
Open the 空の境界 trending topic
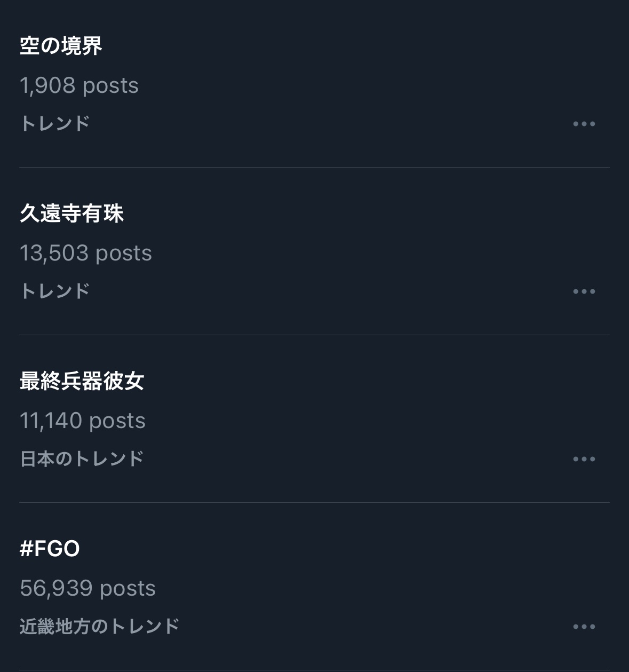61,46
